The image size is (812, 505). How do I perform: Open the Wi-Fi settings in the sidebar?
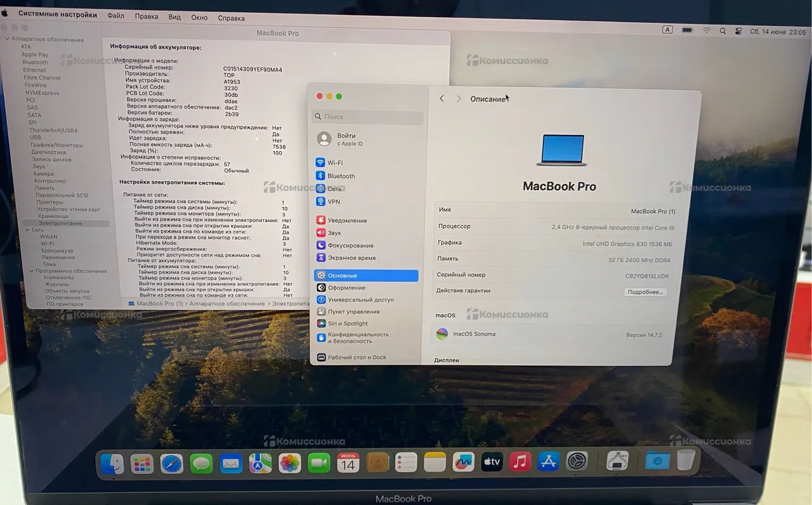pyautogui.click(x=334, y=163)
